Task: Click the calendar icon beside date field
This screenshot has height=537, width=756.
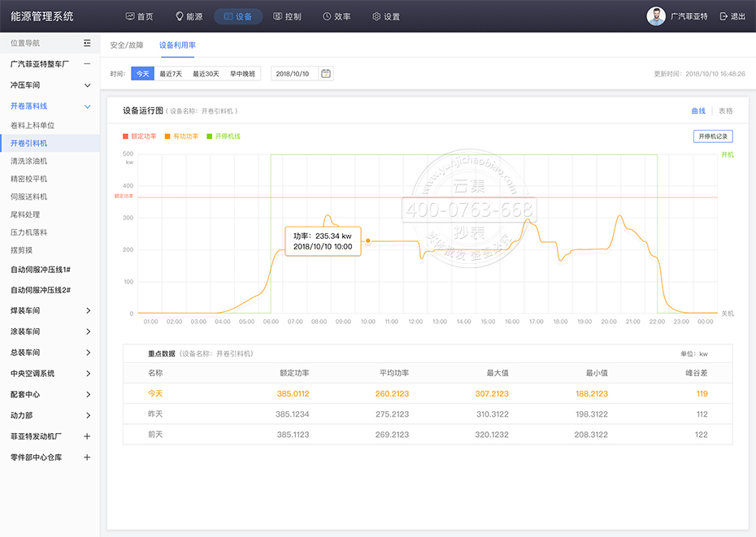Action: tap(326, 74)
